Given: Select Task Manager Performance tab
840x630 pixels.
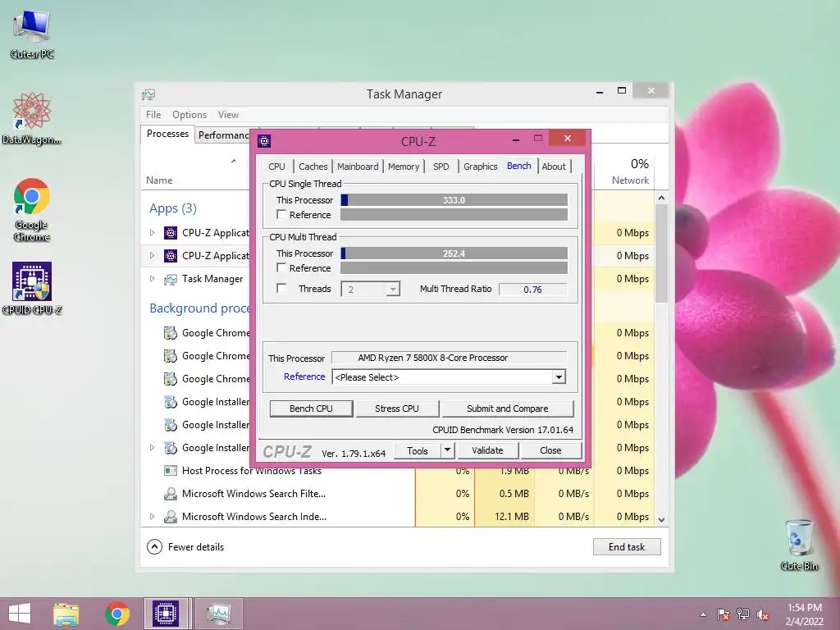Looking at the screenshot, I should 222,135.
